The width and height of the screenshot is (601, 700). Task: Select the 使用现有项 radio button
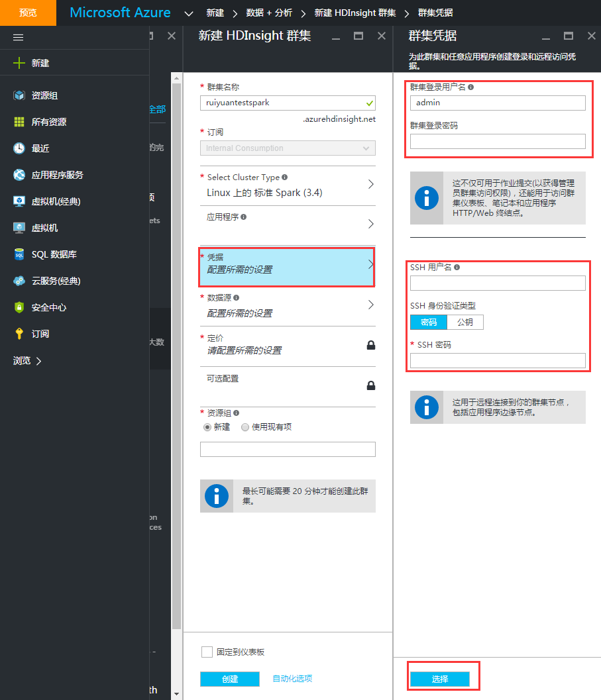coord(245,427)
